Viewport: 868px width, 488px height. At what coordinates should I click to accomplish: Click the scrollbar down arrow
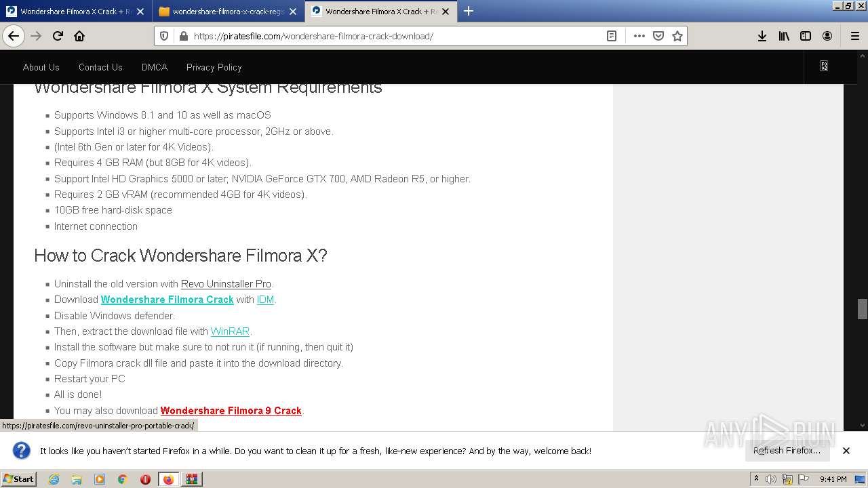[863, 426]
